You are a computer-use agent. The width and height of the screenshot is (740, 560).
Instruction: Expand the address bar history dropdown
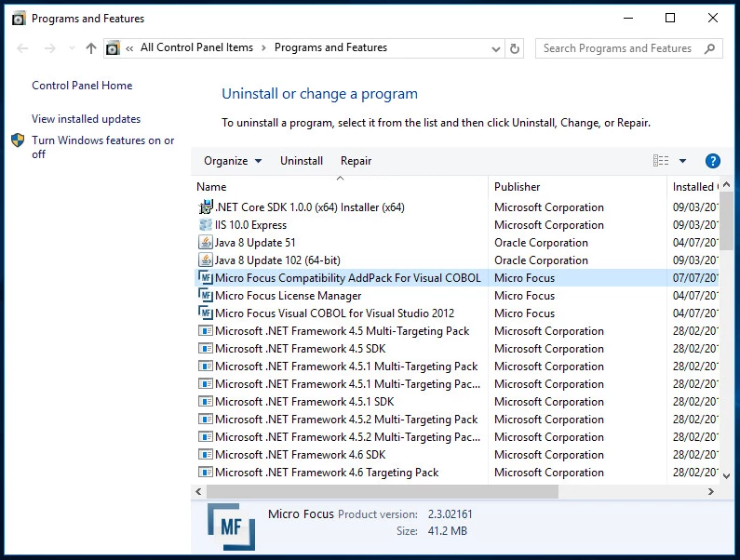coord(495,48)
